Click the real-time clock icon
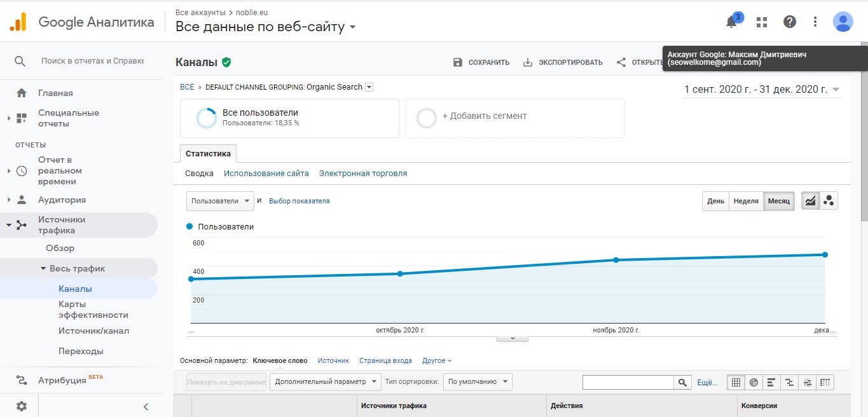 click(22, 171)
